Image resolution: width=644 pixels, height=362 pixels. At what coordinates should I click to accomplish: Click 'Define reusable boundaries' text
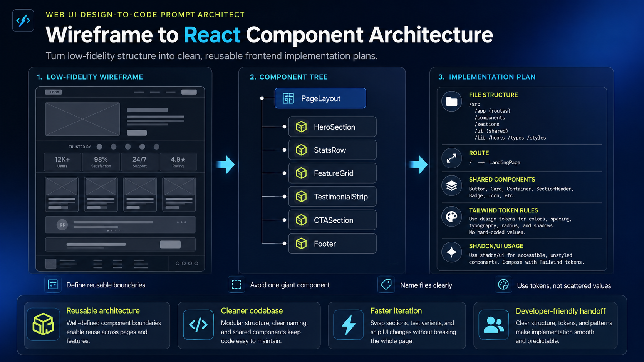[106, 285]
